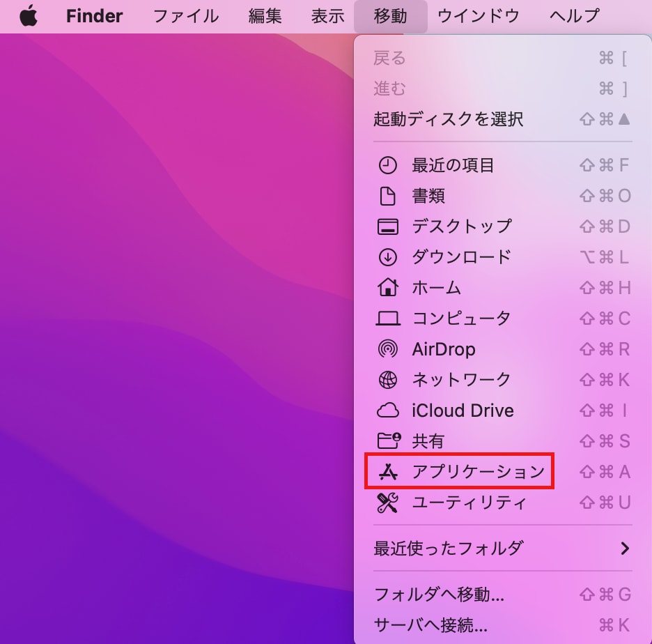Open 最近使ったフォルダ submenu entry
The height and width of the screenshot is (644, 652).
click(x=502, y=549)
